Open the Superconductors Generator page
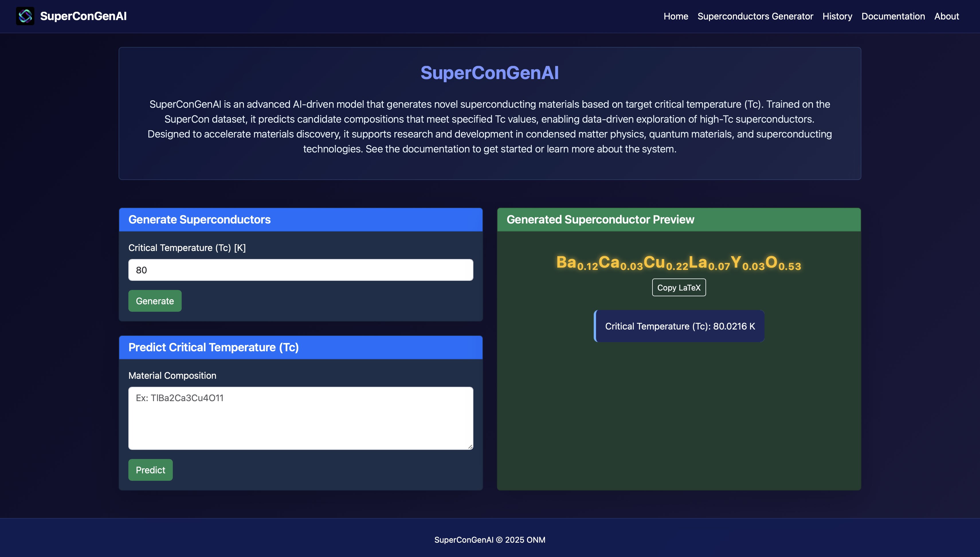This screenshot has width=980, height=557. [x=755, y=16]
